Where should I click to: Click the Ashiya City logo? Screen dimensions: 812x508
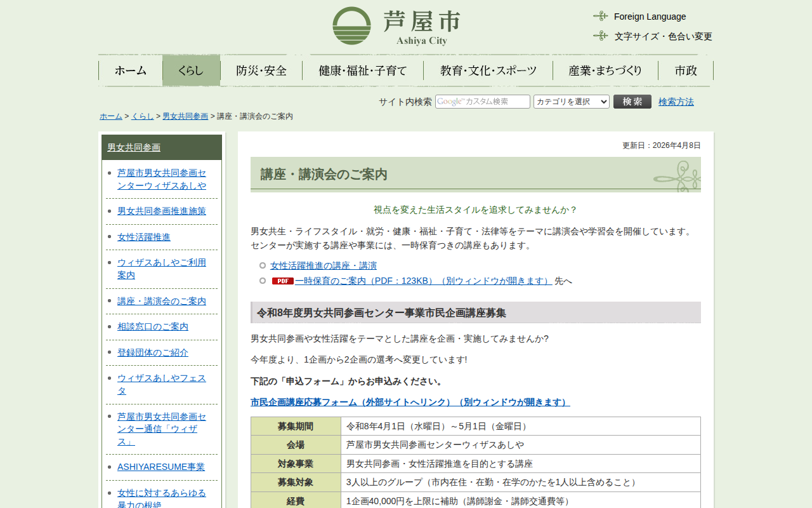pyautogui.click(x=396, y=26)
